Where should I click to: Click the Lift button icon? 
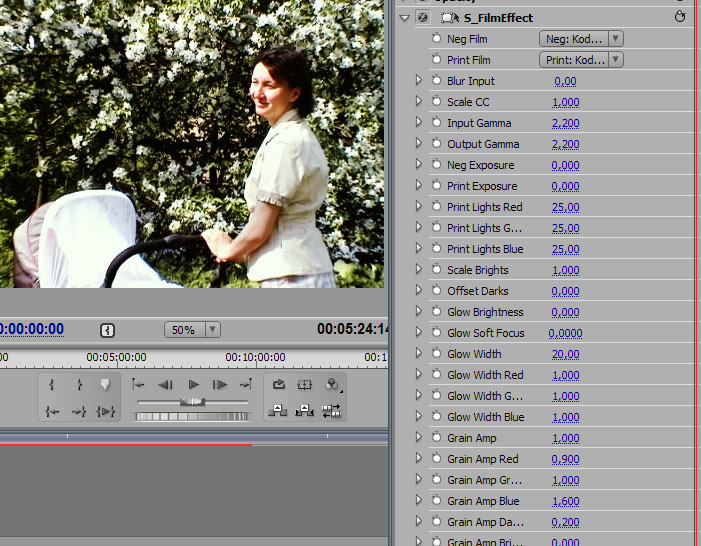point(278,409)
